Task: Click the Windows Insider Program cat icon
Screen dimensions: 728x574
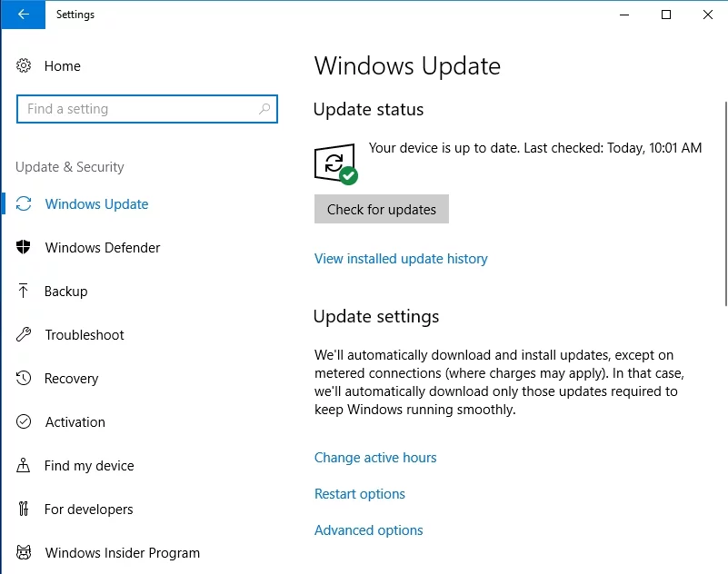Action: click(x=24, y=552)
